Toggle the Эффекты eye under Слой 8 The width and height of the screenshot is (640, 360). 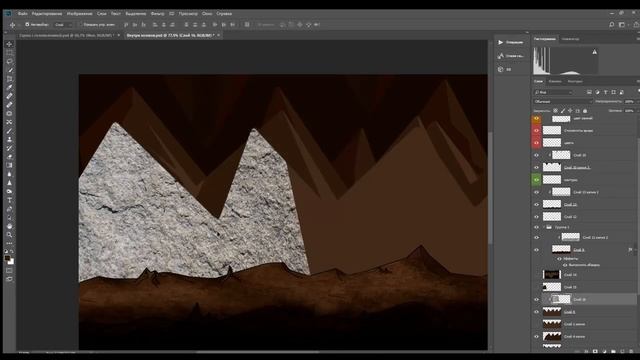point(559,259)
